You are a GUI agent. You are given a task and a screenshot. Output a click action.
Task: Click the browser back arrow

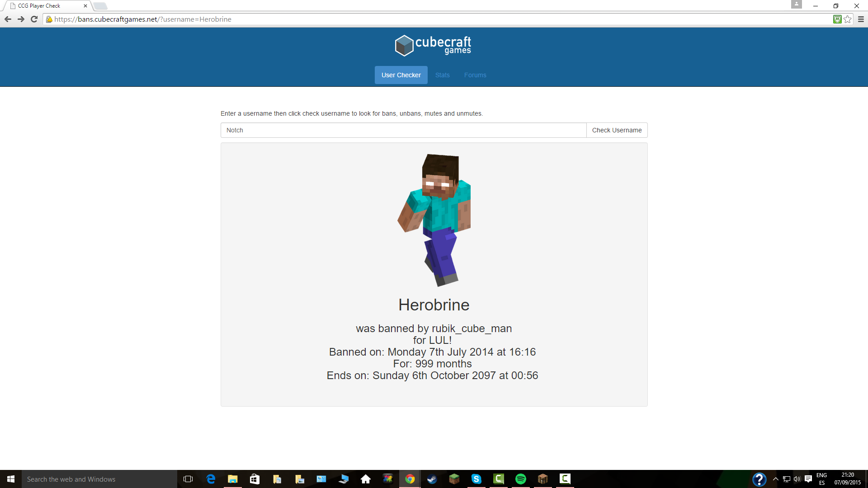[8, 19]
